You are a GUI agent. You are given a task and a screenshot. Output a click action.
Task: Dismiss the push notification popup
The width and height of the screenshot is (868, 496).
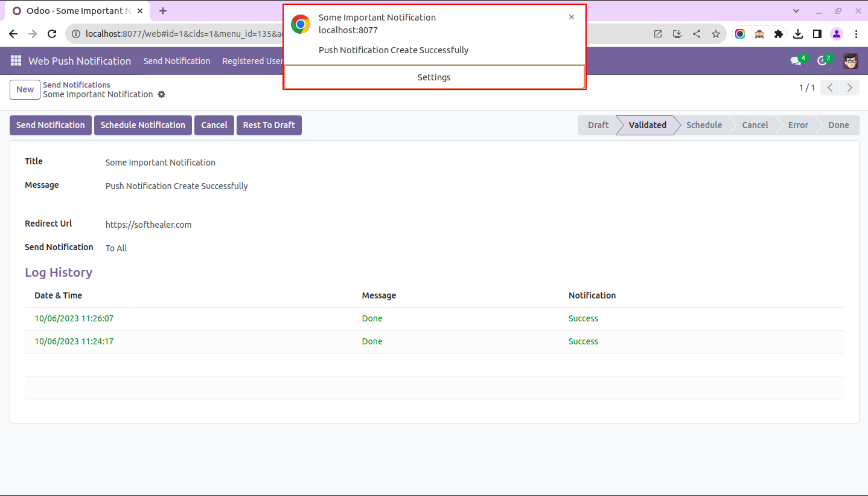point(572,17)
